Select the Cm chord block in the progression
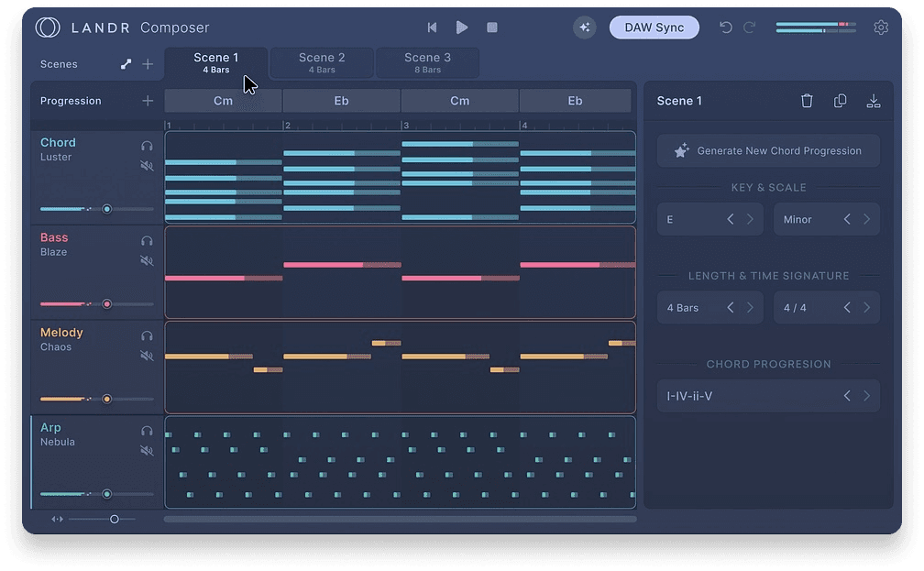924x571 pixels. (x=223, y=100)
